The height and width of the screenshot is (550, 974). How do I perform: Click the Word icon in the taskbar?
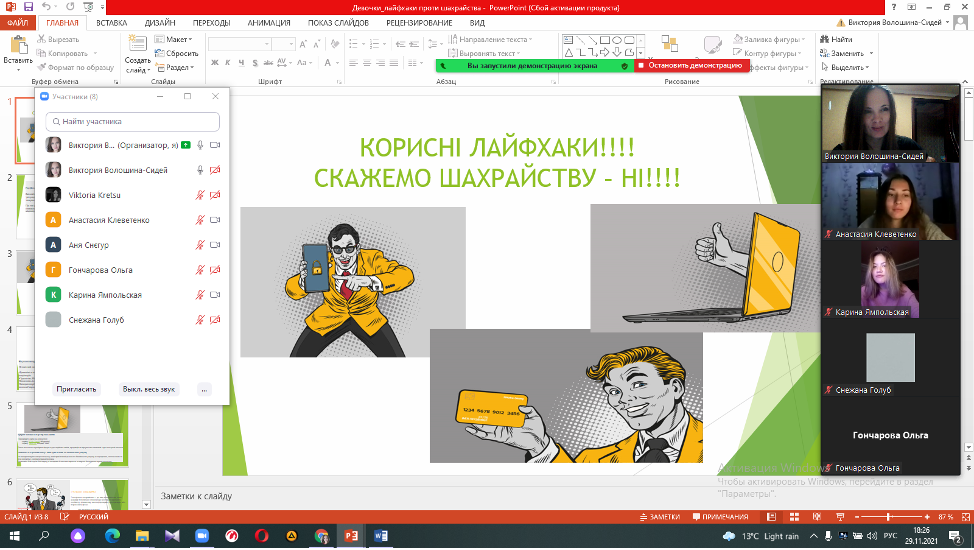click(382, 536)
